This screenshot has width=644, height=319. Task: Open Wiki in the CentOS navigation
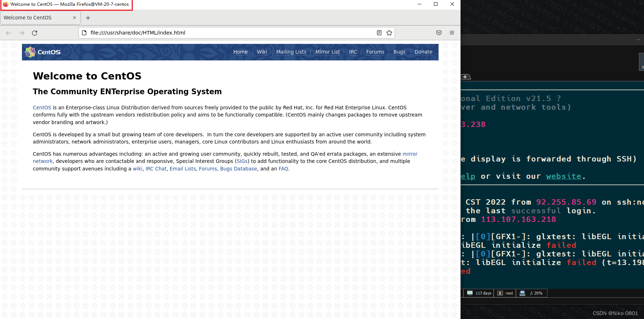click(x=262, y=52)
